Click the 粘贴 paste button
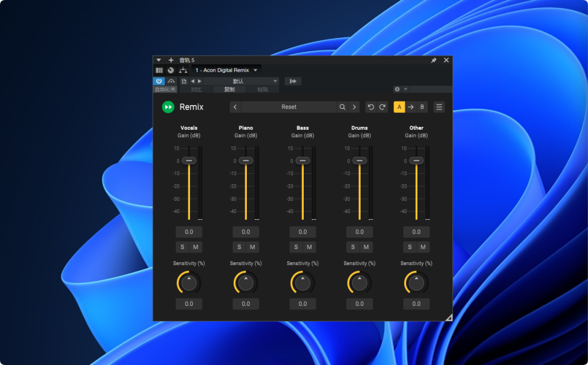 tap(262, 89)
